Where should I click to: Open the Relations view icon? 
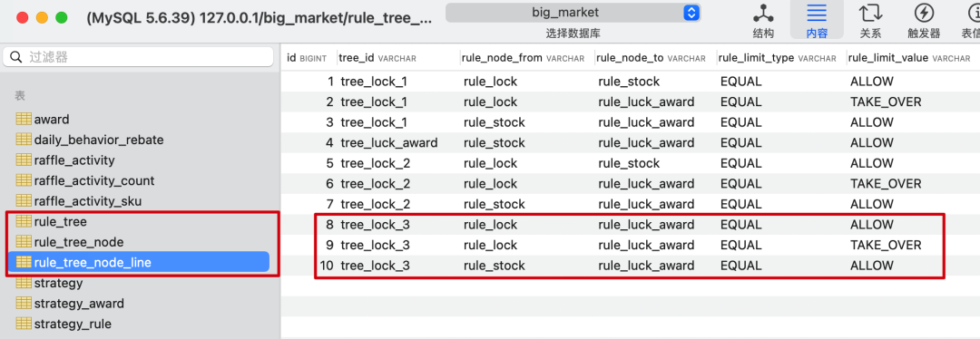click(870, 13)
